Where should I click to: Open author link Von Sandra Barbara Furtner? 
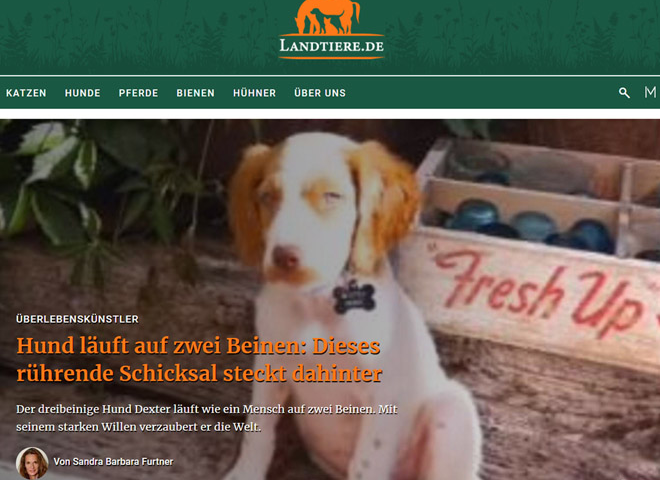pyautogui.click(x=113, y=462)
